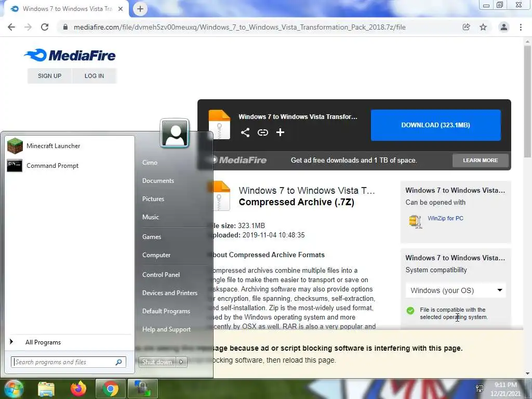Click the Minecraft Launcher grass block icon
This screenshot has width=532, height=399.
click(15, 146)
